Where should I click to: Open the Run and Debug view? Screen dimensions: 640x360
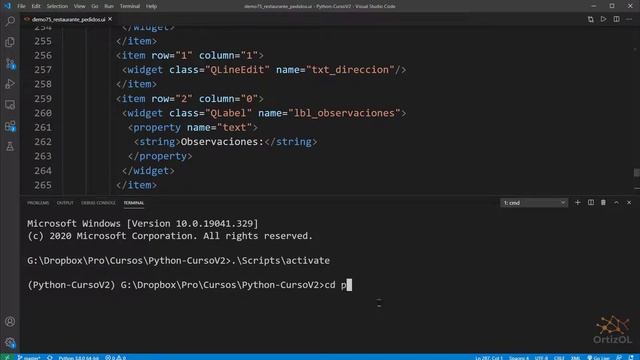coord(10,84)
